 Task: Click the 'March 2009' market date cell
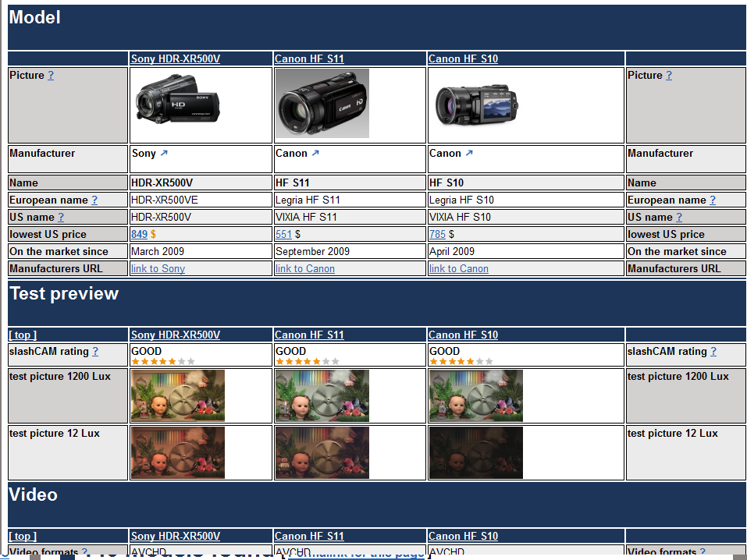[x=201, y=251]
